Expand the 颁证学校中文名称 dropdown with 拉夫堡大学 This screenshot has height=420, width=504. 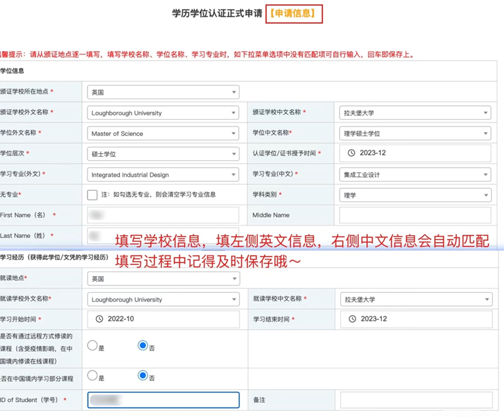[x=415, y=113]
